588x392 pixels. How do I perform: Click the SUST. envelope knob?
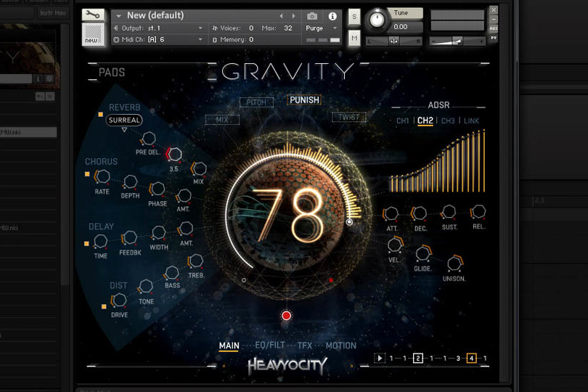[449, 212]
